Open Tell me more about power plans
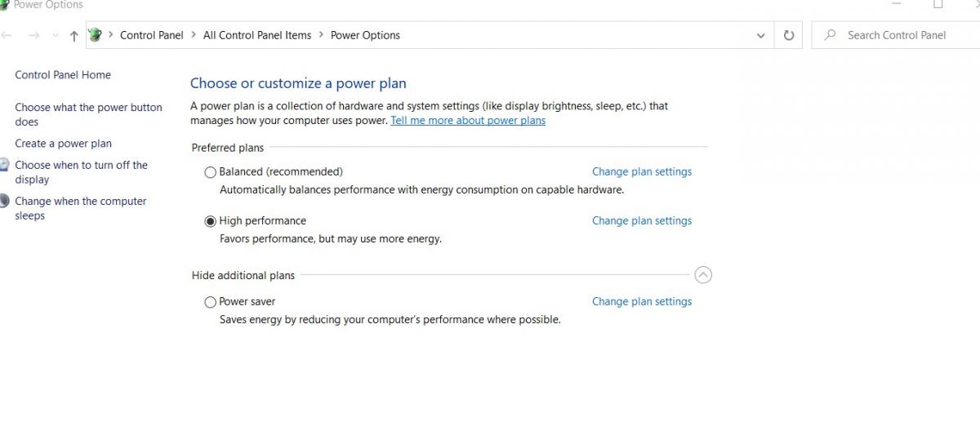Viewport: 980px width, 422px height. click(x=468, y=121)
